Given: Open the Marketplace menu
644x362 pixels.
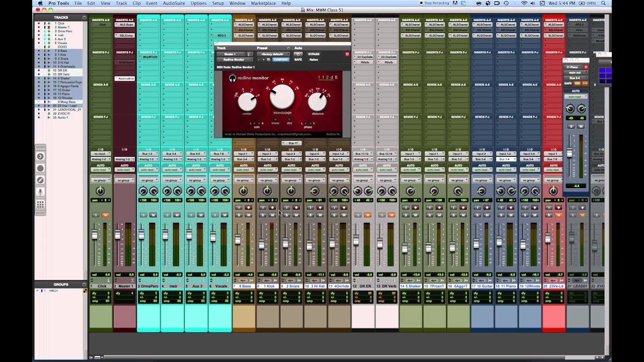Looking at the screenshot, I should [263, 3].
